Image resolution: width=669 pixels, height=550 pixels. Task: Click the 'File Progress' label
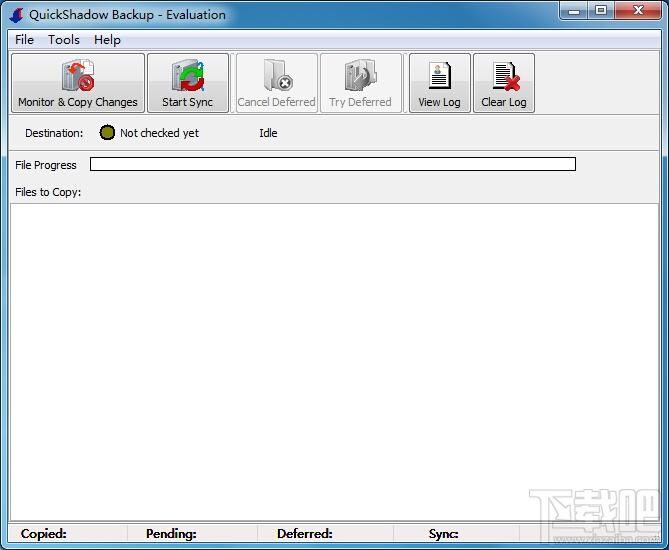click(46, 165)
